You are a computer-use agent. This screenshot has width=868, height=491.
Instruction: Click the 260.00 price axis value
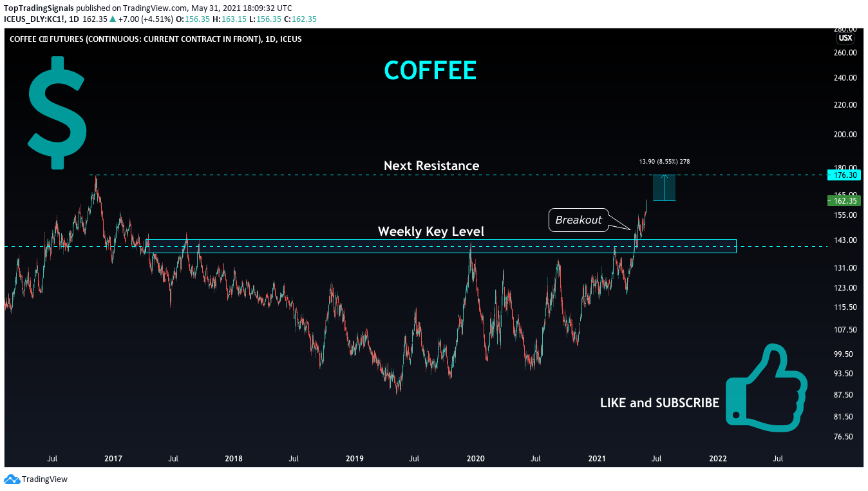click(846, 53)
